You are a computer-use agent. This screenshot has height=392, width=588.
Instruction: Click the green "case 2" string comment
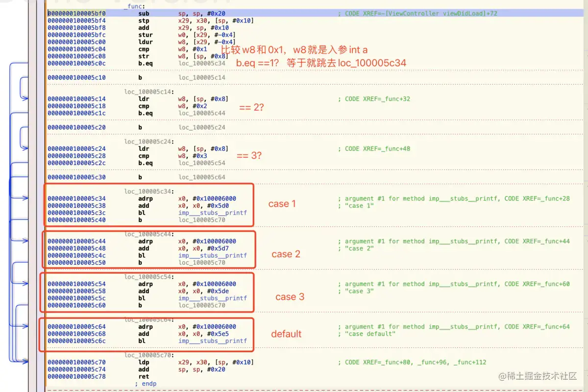[x=356, y=248]
